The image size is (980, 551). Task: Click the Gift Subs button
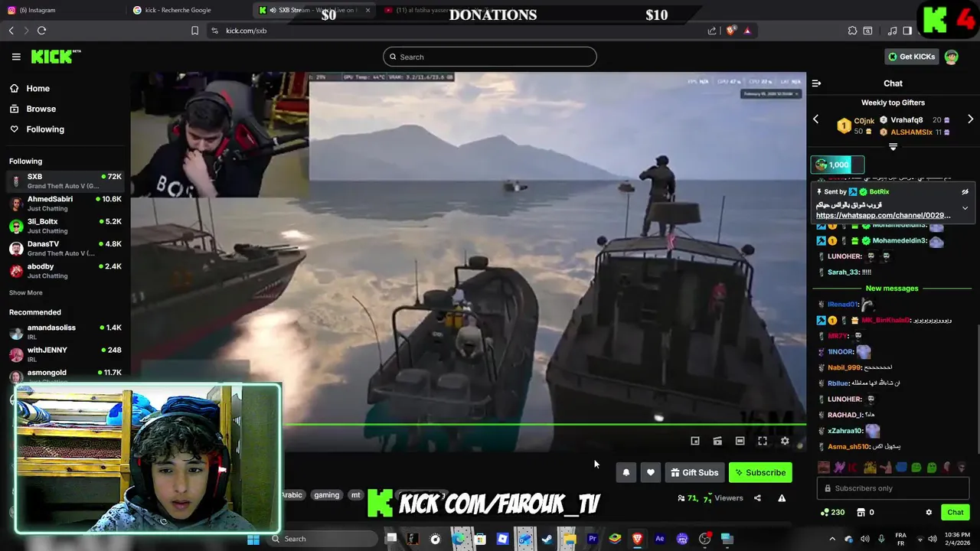[x=694, y=472]
